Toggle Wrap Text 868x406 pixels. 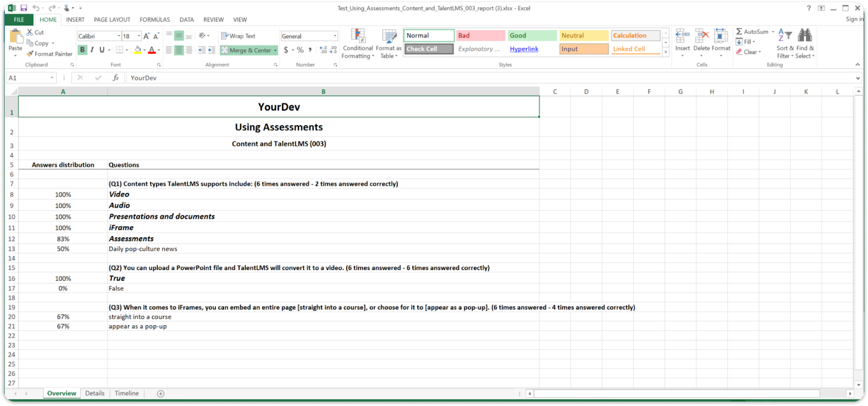click(x=238, y=36)
